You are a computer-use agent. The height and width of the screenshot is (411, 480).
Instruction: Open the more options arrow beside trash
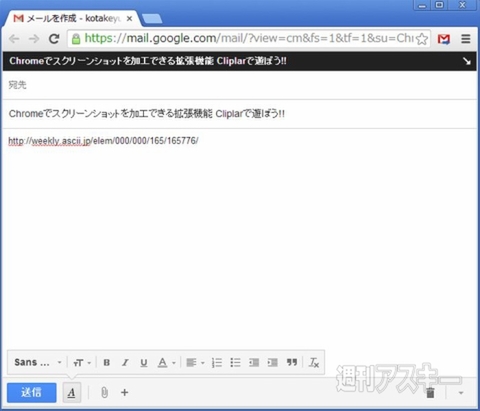coord(461,393)
